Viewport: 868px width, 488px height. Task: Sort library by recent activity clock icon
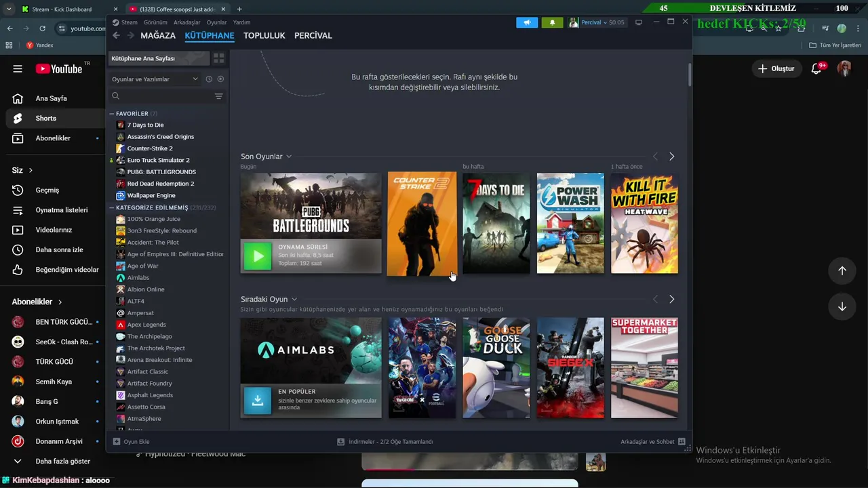click(x=209, y=79)
